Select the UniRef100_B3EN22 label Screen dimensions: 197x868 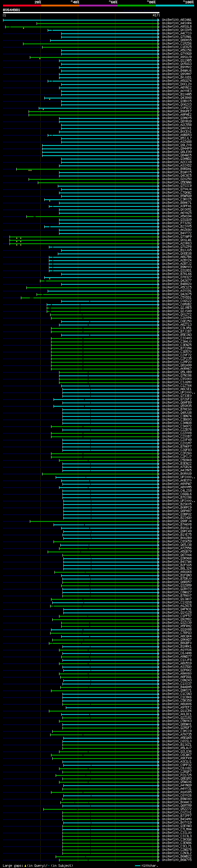pyautogui.click(x=177, y=464)
